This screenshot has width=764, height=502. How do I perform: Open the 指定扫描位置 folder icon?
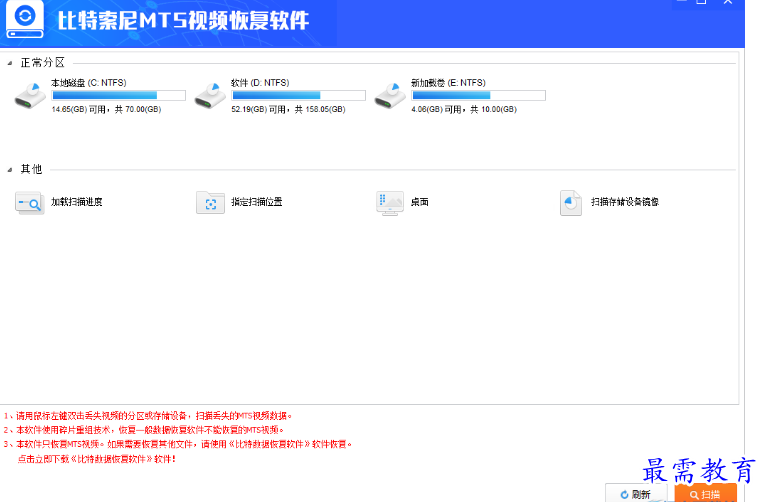coord(210,203)
